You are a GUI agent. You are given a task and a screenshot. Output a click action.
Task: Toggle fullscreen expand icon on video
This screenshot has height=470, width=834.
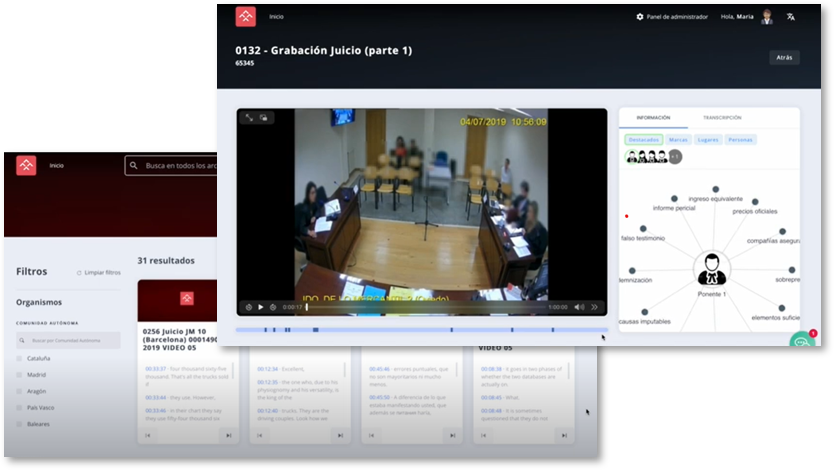[249, 118]
